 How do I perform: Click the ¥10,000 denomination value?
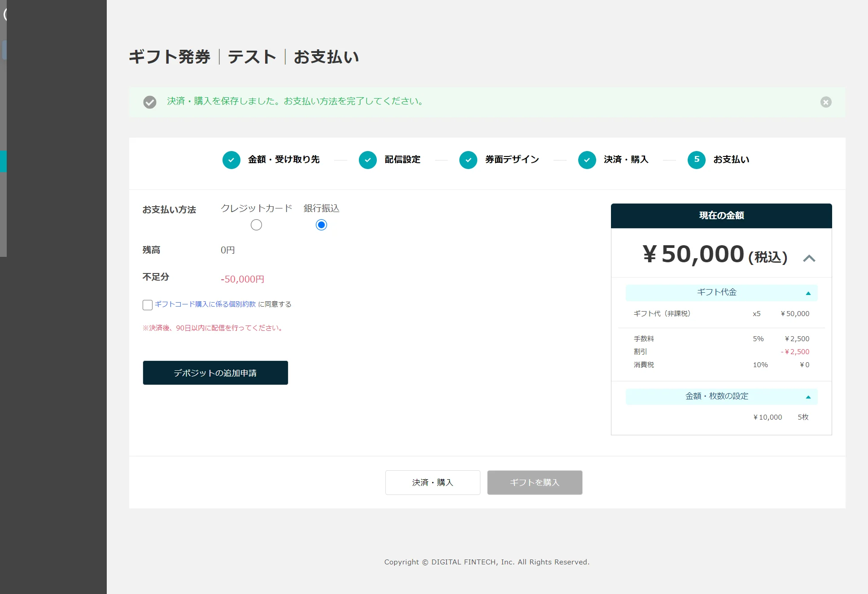point(768,417)
